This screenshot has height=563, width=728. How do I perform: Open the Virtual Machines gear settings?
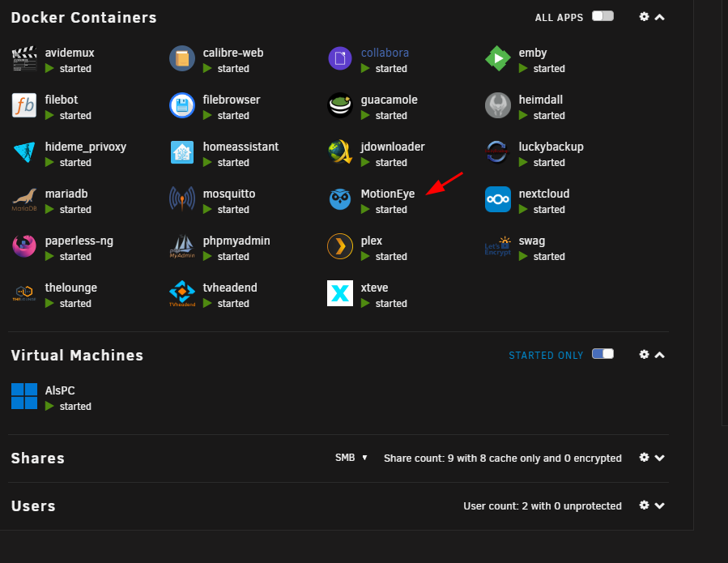[644, 355]
